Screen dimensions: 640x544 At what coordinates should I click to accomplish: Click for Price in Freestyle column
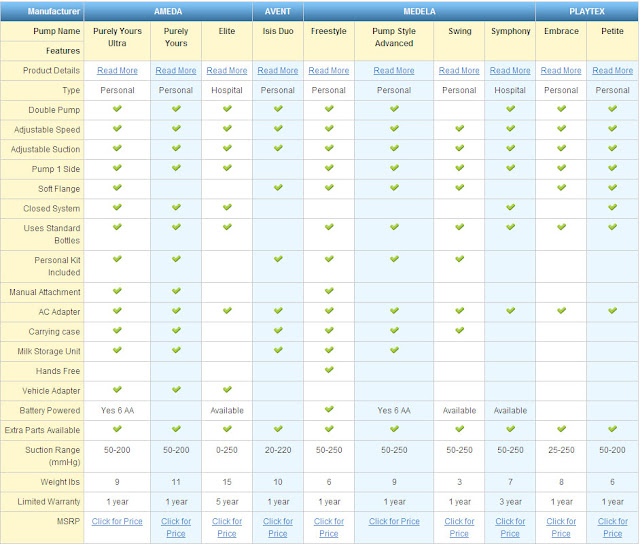tap(329, 528)
